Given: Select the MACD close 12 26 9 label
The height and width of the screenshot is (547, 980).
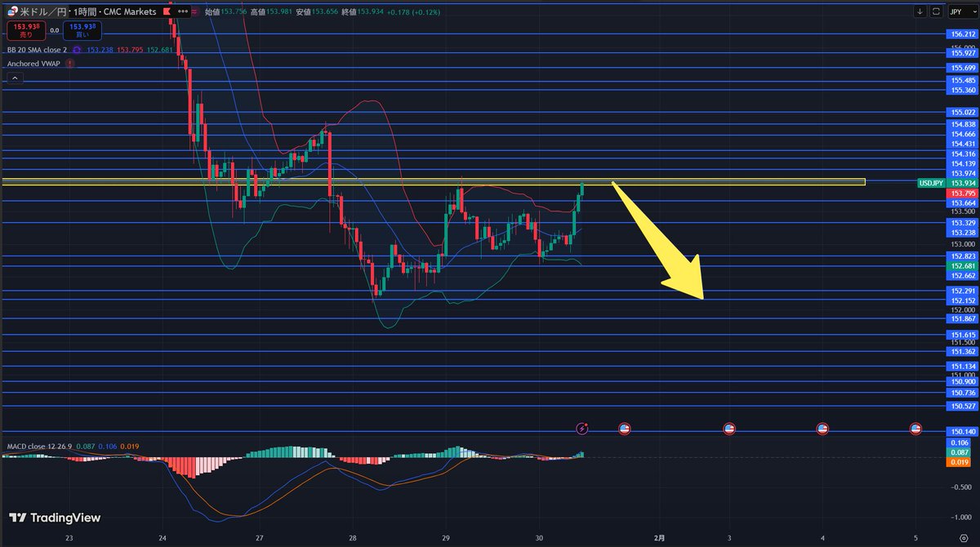Looking at the screenshot, I should point(39,447).
